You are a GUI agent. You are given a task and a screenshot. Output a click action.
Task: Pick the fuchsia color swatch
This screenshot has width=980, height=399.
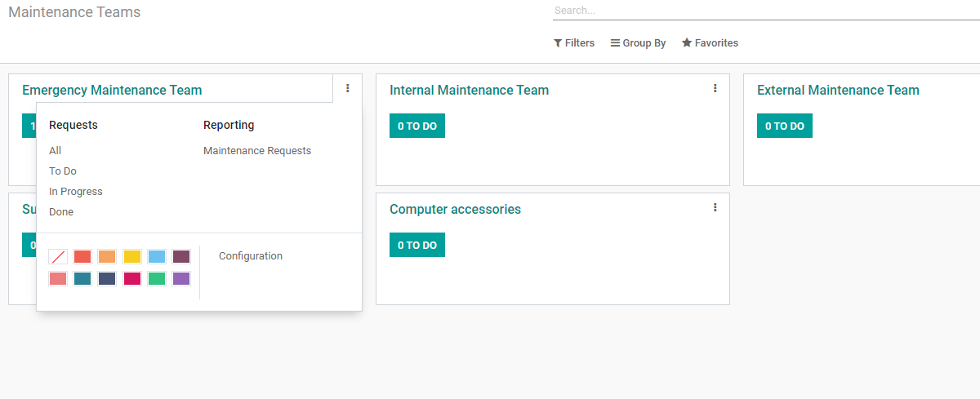(x=132, y=278)
